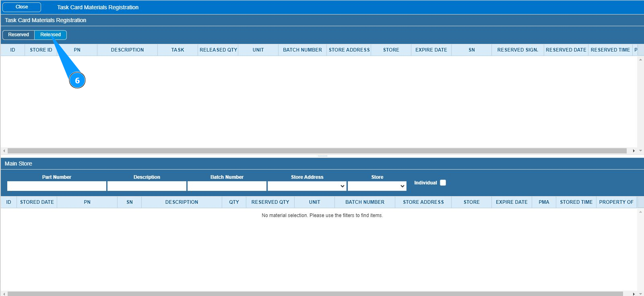The image size is (644, 296).
Task: Click up arrow of upper vertical scrollbar
Action: coord(640,60)
